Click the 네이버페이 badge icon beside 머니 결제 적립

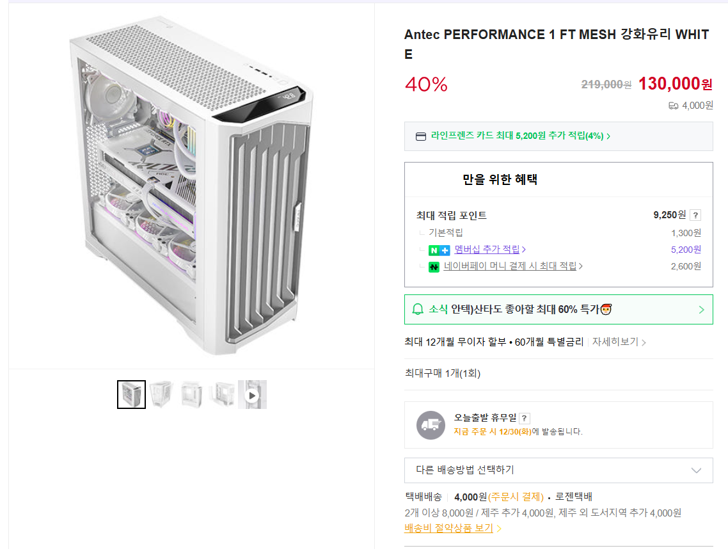click(432, 266)
